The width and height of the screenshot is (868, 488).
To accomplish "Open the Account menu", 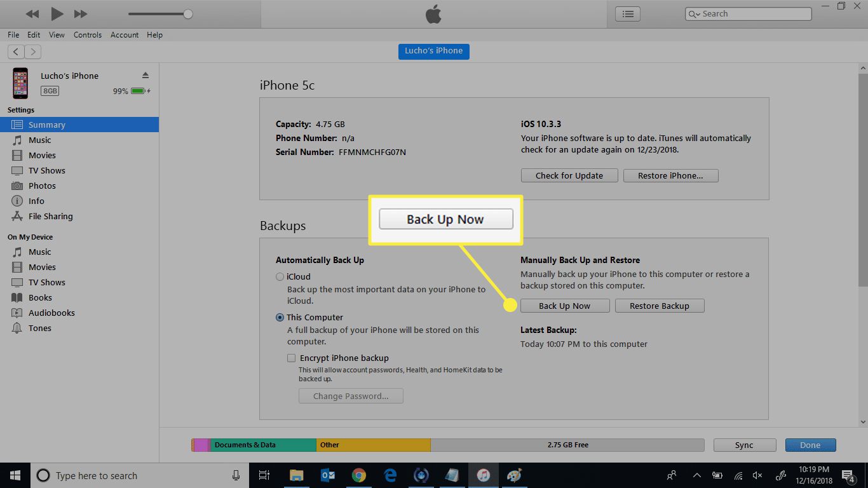I will coord(125,35).
